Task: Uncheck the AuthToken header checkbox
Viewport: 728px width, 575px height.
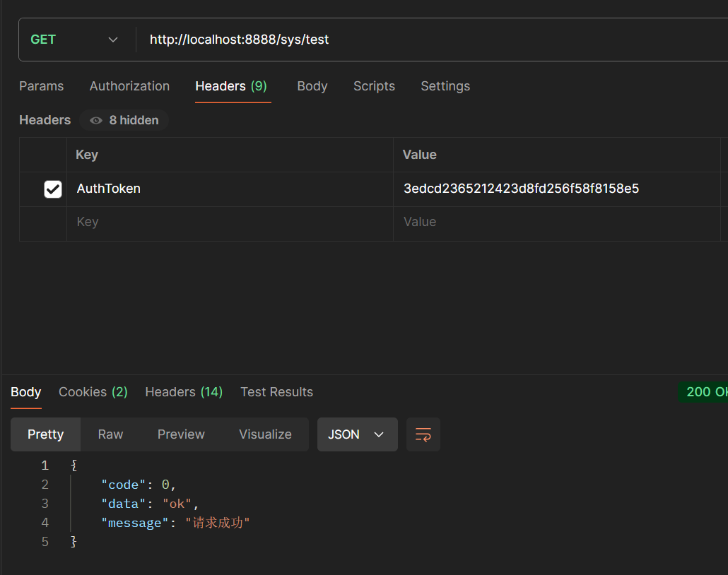Action: tap(53, 189)
